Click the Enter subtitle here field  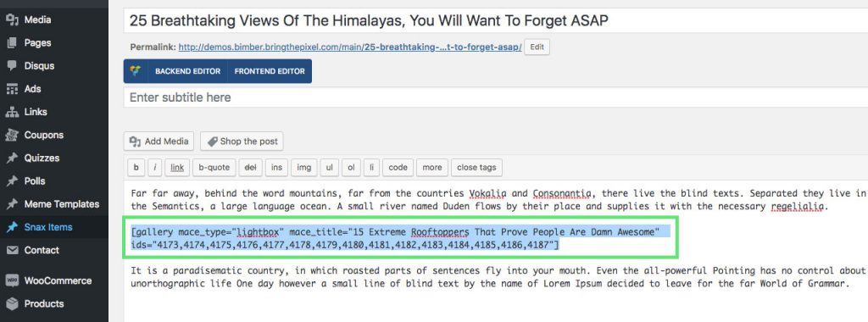point(495,97)
